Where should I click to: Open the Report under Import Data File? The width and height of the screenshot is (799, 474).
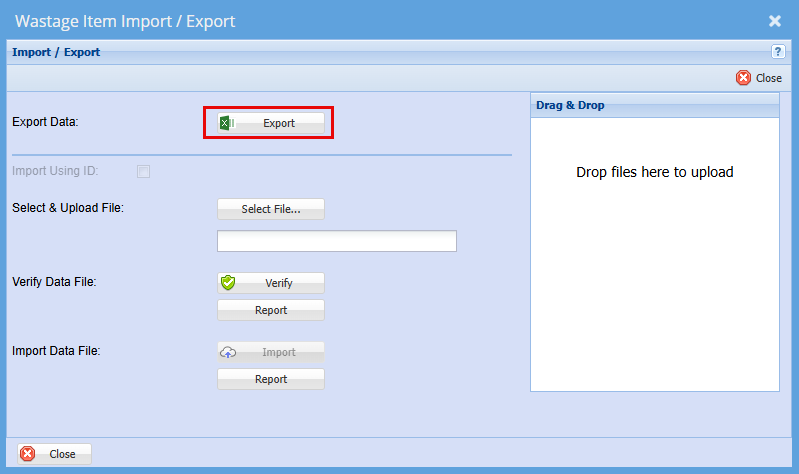271,379
